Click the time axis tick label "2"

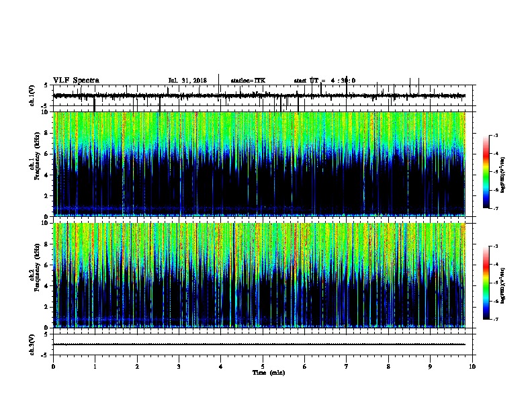(137, 367)
